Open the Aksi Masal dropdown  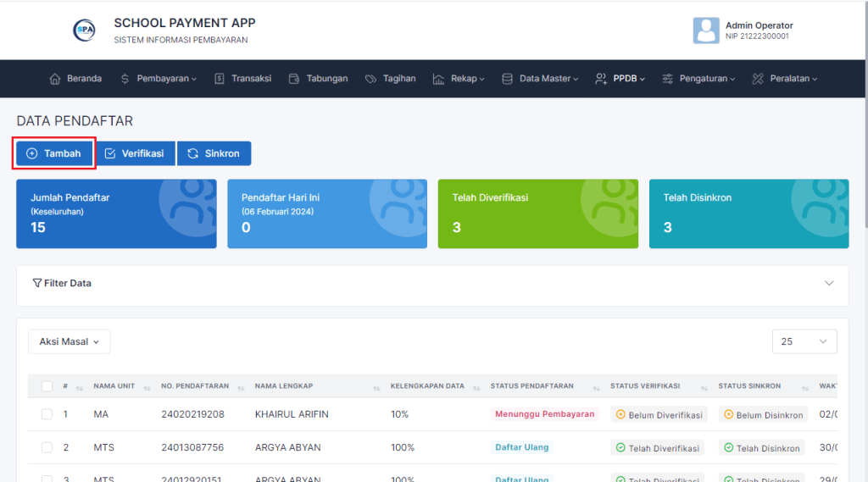pos(69,341)
